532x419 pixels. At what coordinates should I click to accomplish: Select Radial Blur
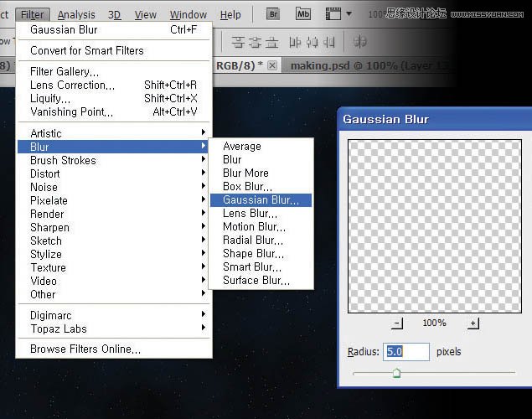261,240
